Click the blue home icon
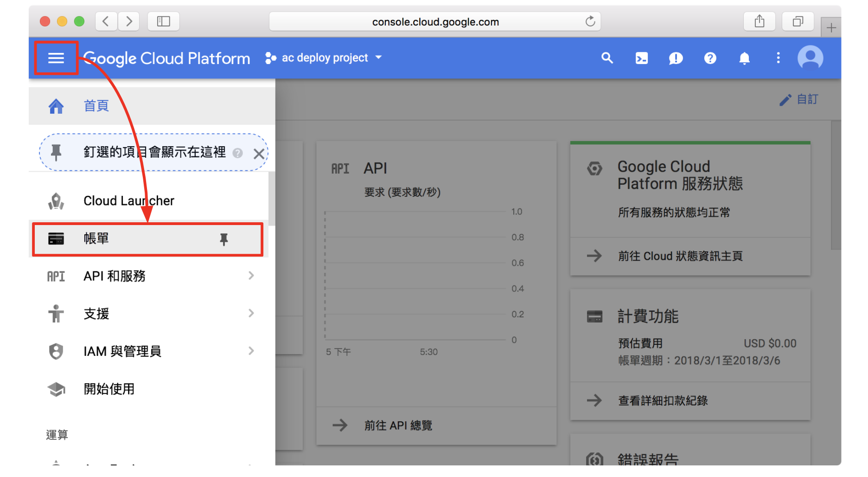Screen dimensions: 868x477 pos(56,106)
